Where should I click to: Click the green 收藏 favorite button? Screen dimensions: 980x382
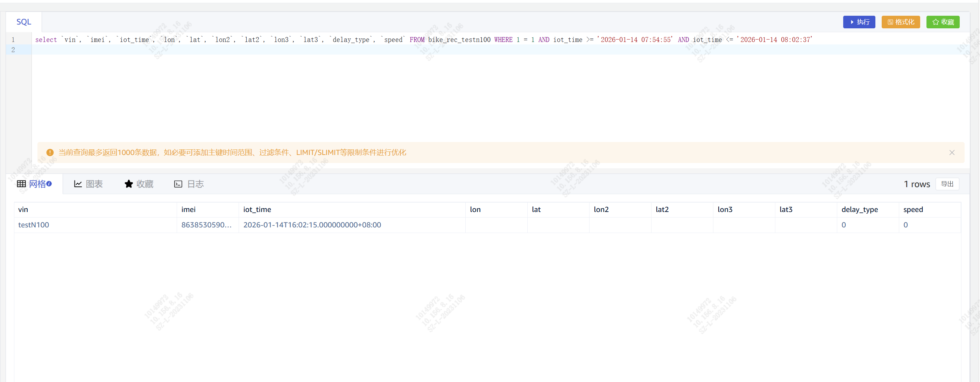(943, 22)
